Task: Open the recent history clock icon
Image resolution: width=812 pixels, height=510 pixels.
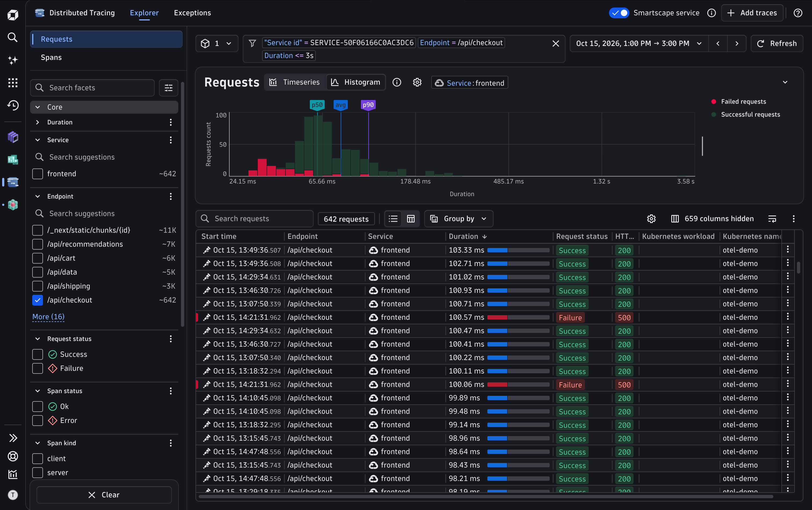Action: coord(12,105)
